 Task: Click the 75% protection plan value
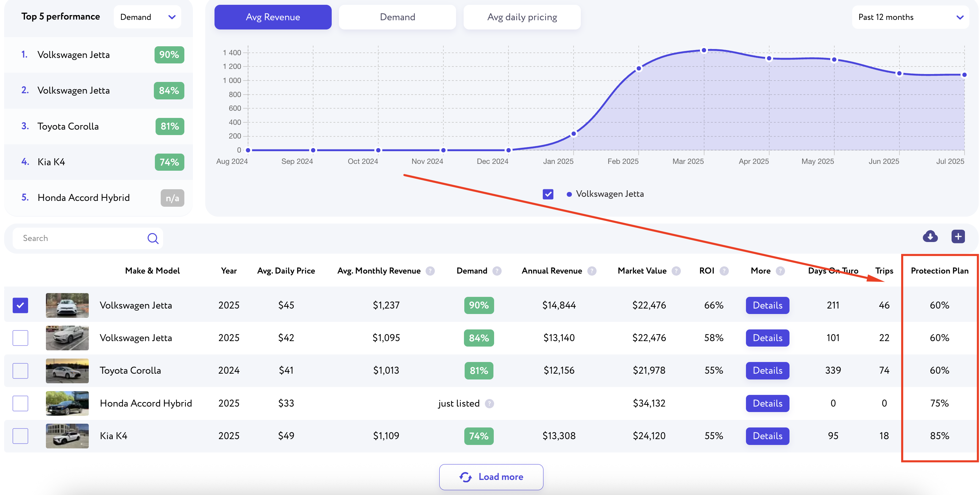tap(939, 403)
